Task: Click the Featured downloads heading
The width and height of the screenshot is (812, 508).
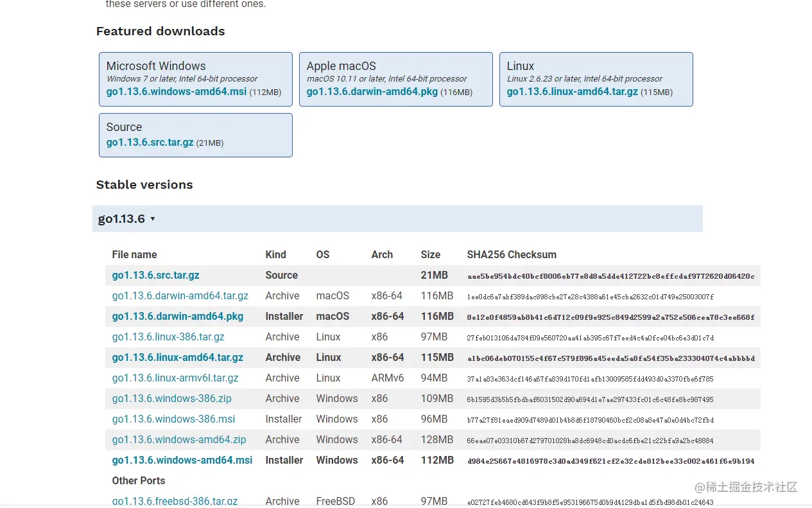Action: click(160, 31)
